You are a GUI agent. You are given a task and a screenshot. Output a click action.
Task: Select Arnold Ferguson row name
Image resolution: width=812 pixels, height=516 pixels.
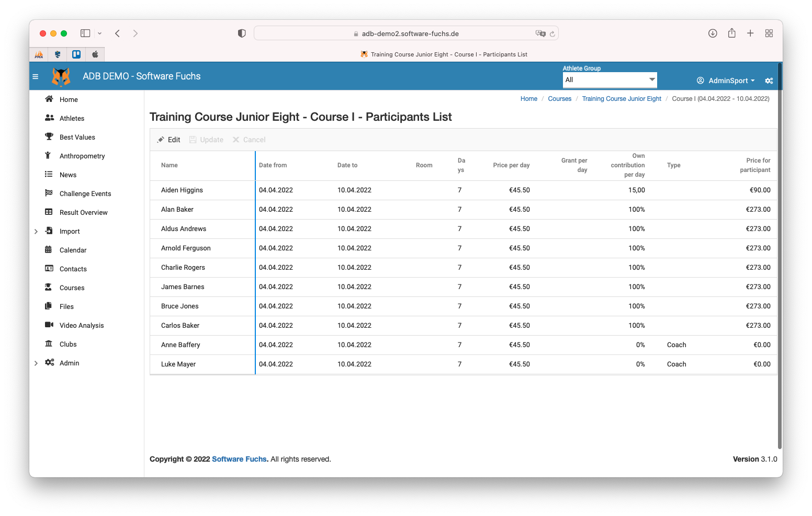[186, 248]
